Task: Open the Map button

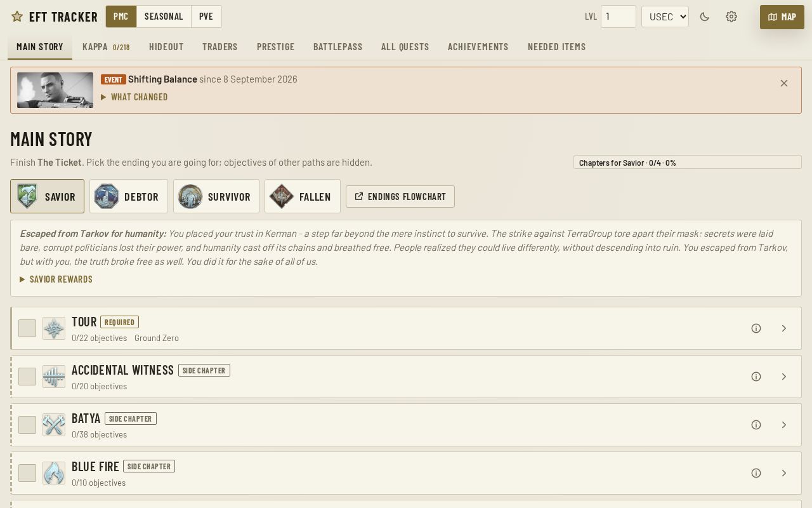Action: coord(782,17)
